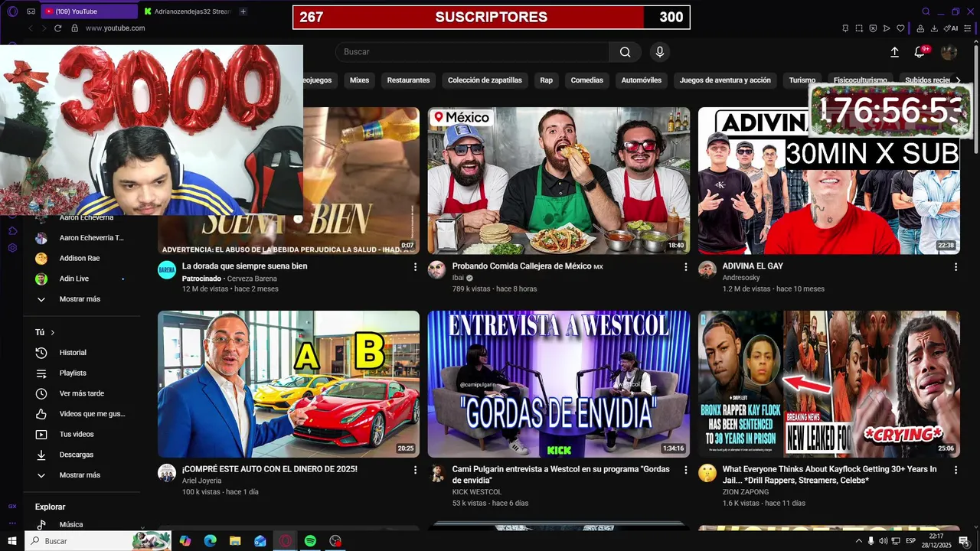The height and width of the screenshot is (551, 980).
Task: Click the YouTube search magnifier button
Action: coord(626,52)
